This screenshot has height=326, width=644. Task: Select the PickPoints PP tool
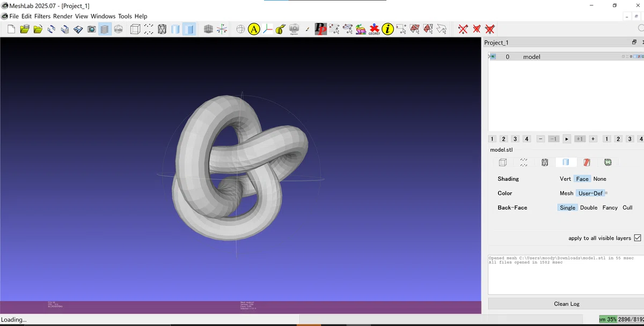point(320,29)
